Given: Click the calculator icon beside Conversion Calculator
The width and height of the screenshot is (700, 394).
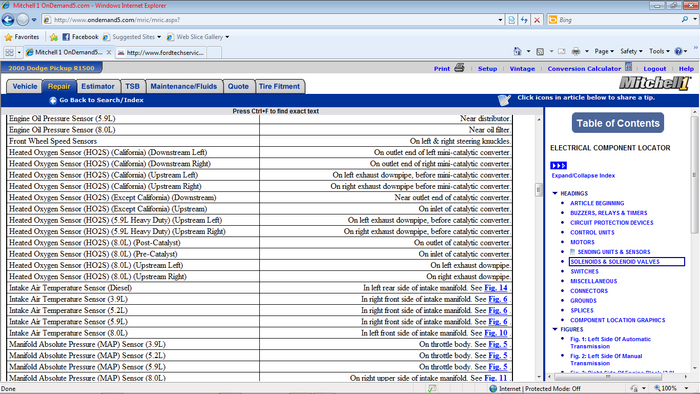Looking at the screenshot, I should 628,67.
